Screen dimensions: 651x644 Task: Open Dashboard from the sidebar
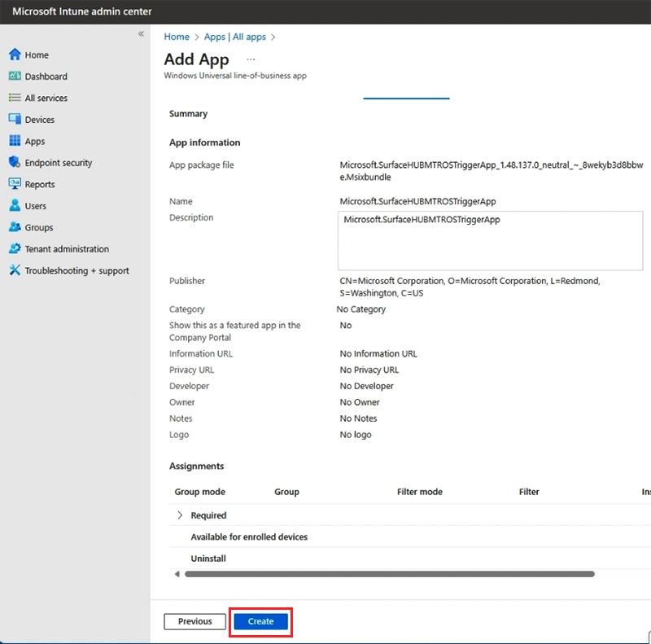coord(46,77)
